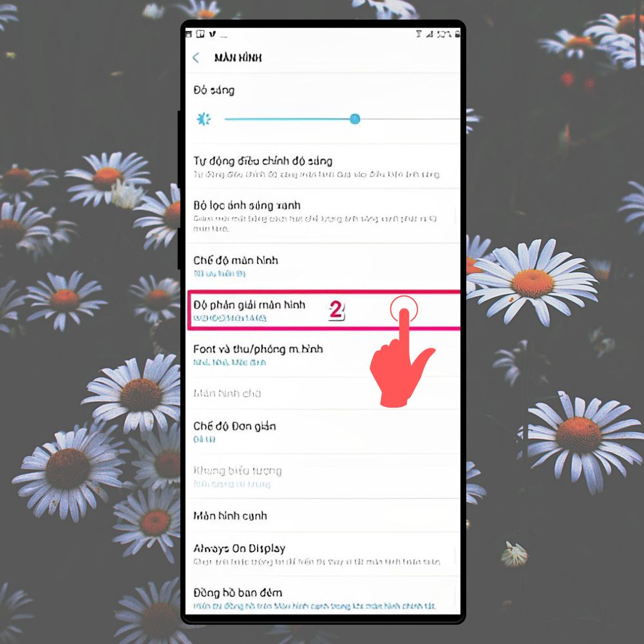Viewport: 644px width, 644px height.
Task: Open Chế độ màn hình option
Action: [x=323, y=266]
